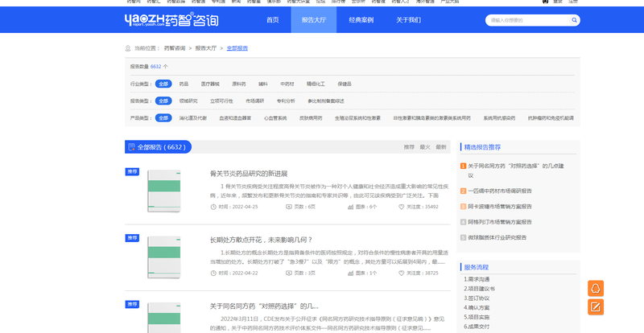Open the 报告大厅 navigation tab
This screenshot has width=644, height=333.
coord(314,20)
